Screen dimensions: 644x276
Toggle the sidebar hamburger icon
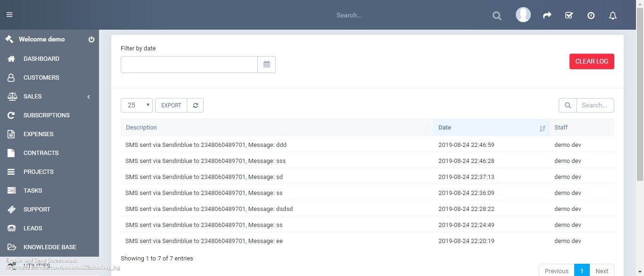point(9,14)
